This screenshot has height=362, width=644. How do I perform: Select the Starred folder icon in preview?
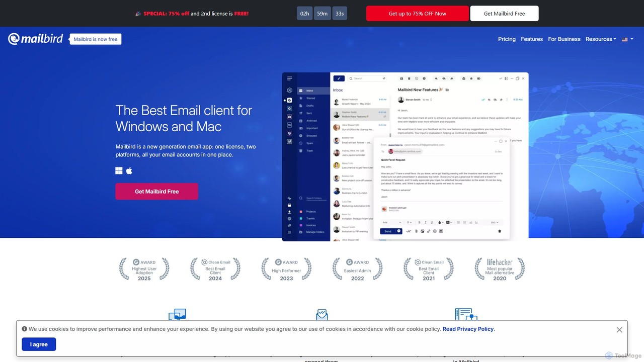click(x=301, y=98)
